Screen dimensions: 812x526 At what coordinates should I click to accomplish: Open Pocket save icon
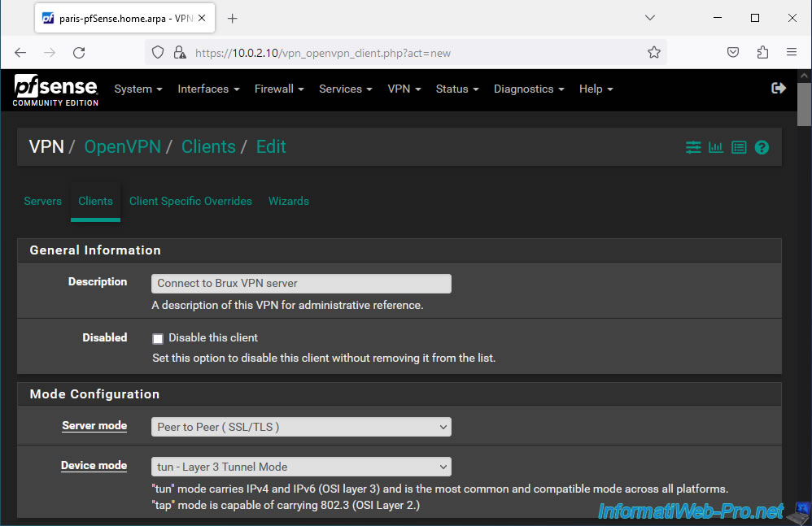pyautogui.click(x=733, y=52)
